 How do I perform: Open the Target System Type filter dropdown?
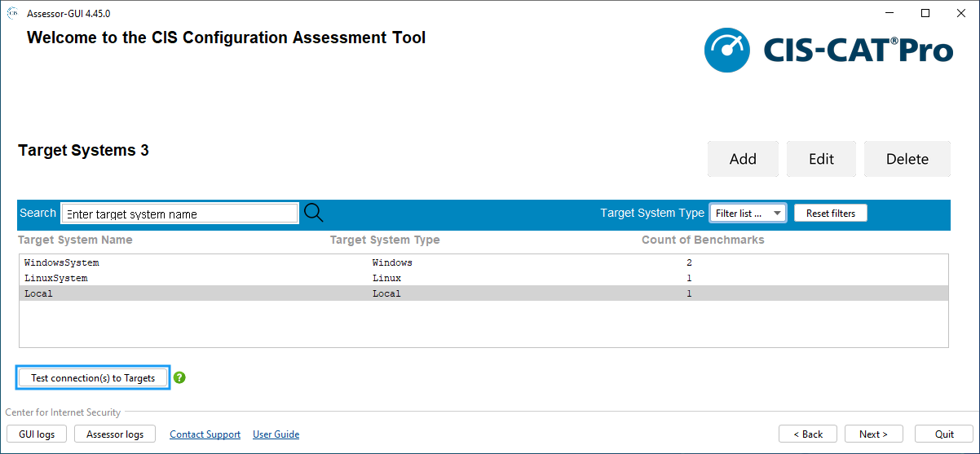coord(748,214)
